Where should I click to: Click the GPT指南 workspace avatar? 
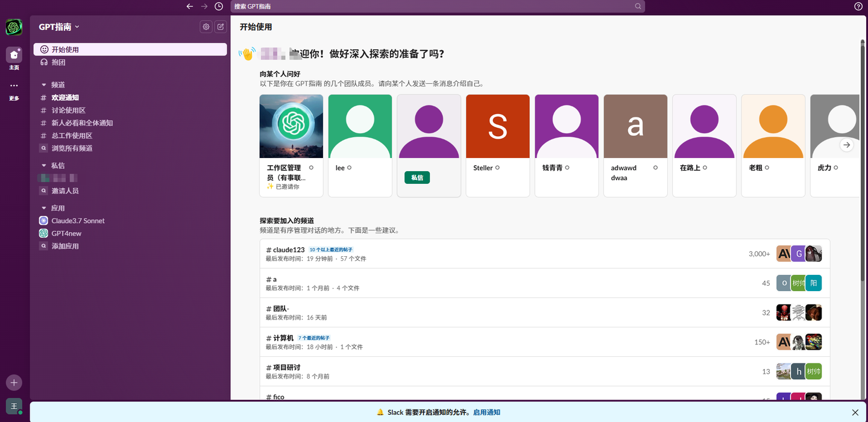pos(13,27)
